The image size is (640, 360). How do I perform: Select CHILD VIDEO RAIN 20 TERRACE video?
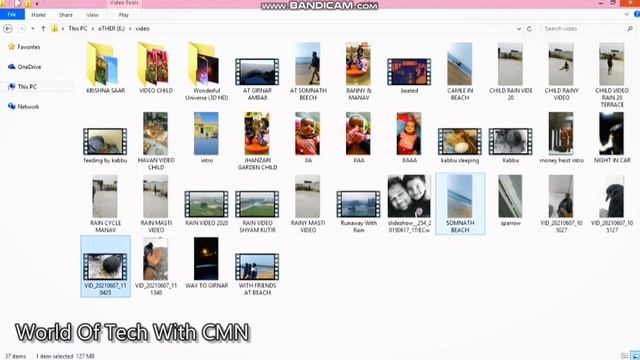point(612,75)
